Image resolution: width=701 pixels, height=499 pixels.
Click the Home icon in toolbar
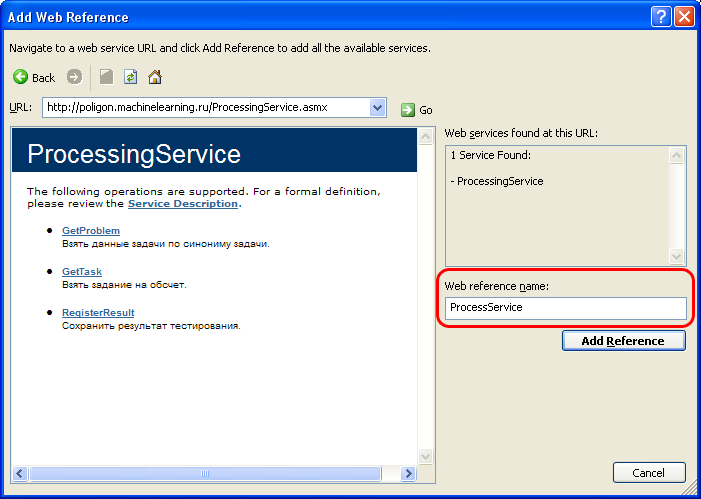coord(155,77)
